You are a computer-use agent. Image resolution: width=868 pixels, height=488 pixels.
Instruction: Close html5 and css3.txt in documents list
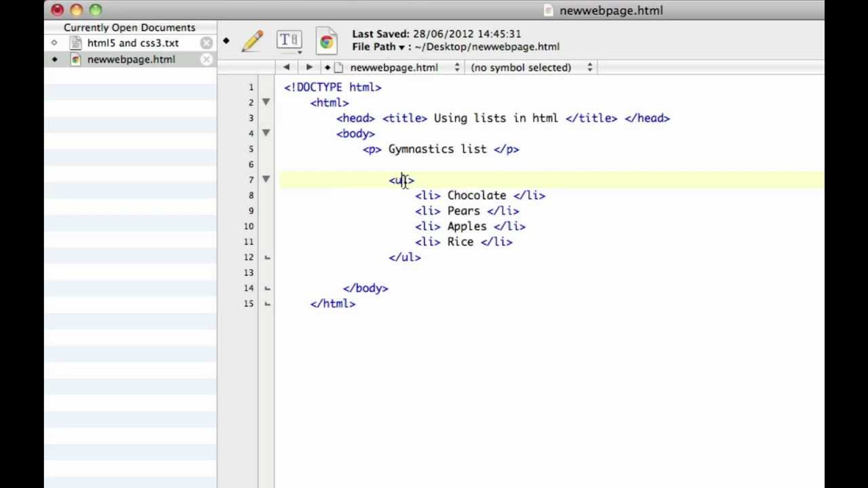click(206, 43)
